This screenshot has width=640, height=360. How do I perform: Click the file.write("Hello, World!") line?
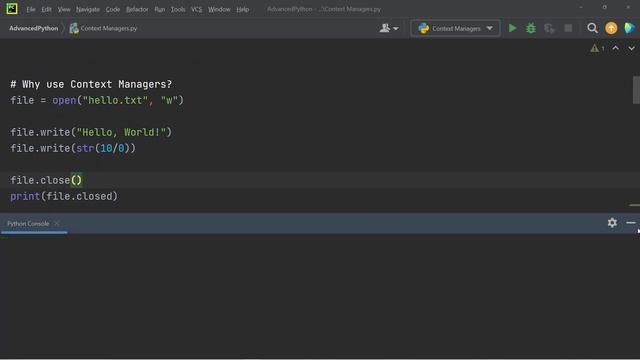(91, 132)
